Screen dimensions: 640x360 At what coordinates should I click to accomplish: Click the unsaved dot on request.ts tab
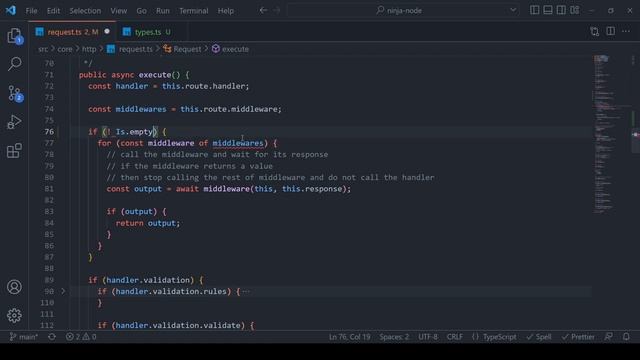point(107,31)
